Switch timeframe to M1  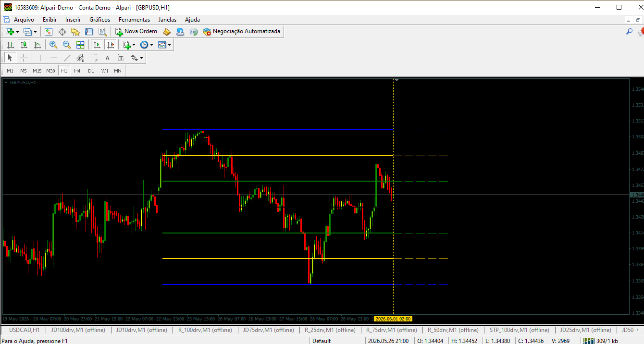tap(10, 71)
